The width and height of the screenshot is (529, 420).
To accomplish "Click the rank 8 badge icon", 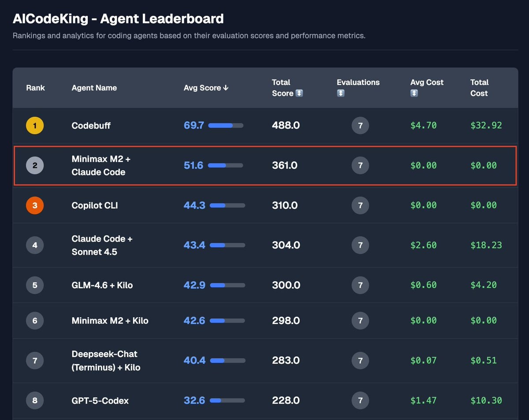I will [x=35, y=401].
